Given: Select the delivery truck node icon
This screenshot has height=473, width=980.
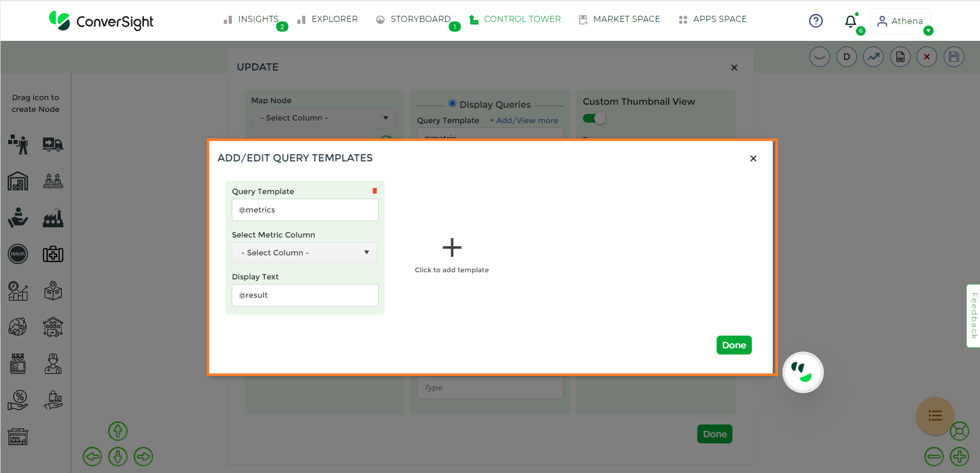Looking at the screenshot, I should (53, 145).
